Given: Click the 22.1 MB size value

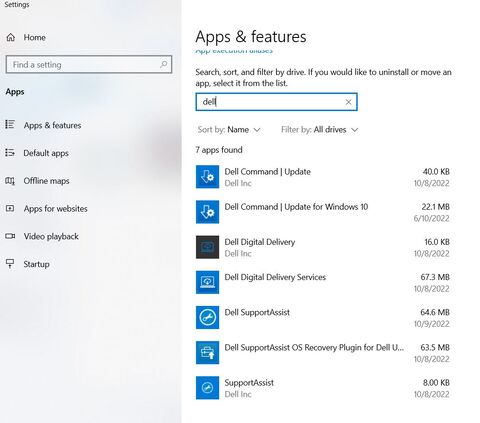Looking at the screenshot, I should click(435, 207).
